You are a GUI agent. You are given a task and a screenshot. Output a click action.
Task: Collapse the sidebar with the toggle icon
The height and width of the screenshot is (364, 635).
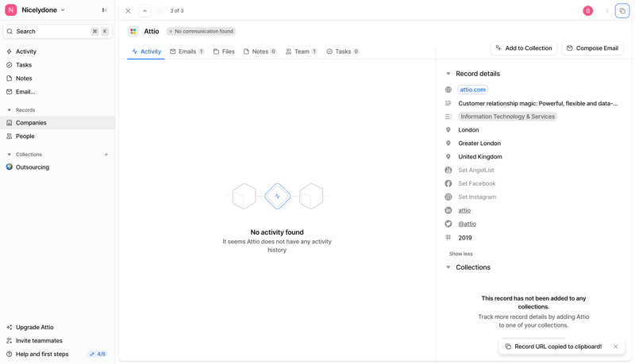click(105, 10)
